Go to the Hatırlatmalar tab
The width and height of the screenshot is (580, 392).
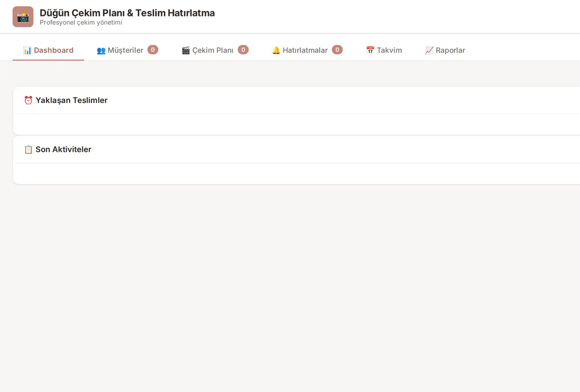pos(307,50)
